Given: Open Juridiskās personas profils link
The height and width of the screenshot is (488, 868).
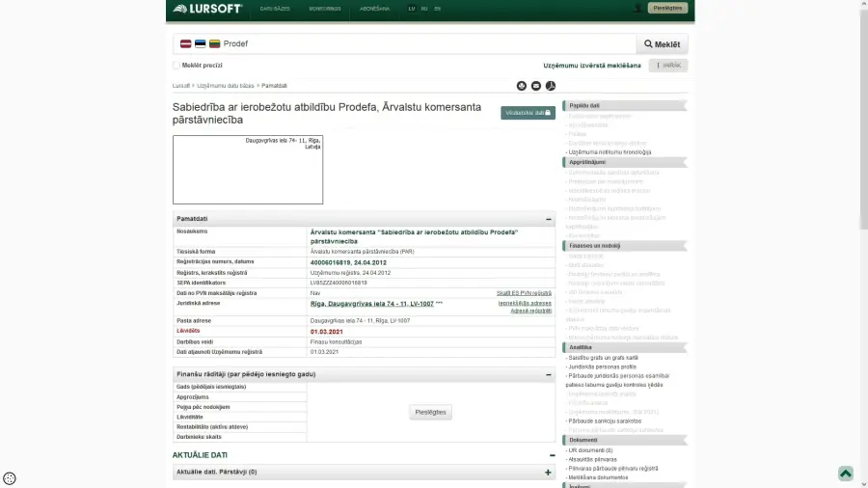Looking at the screenshot, I should [602, 366].
